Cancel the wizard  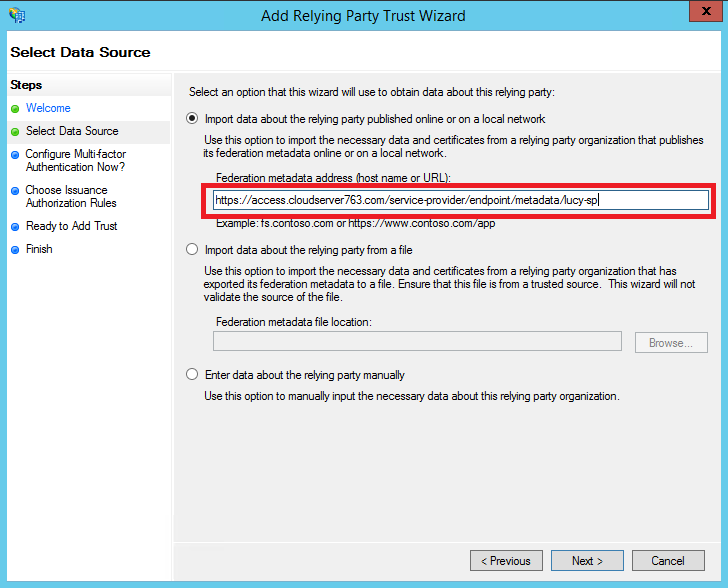pos(668,561)
